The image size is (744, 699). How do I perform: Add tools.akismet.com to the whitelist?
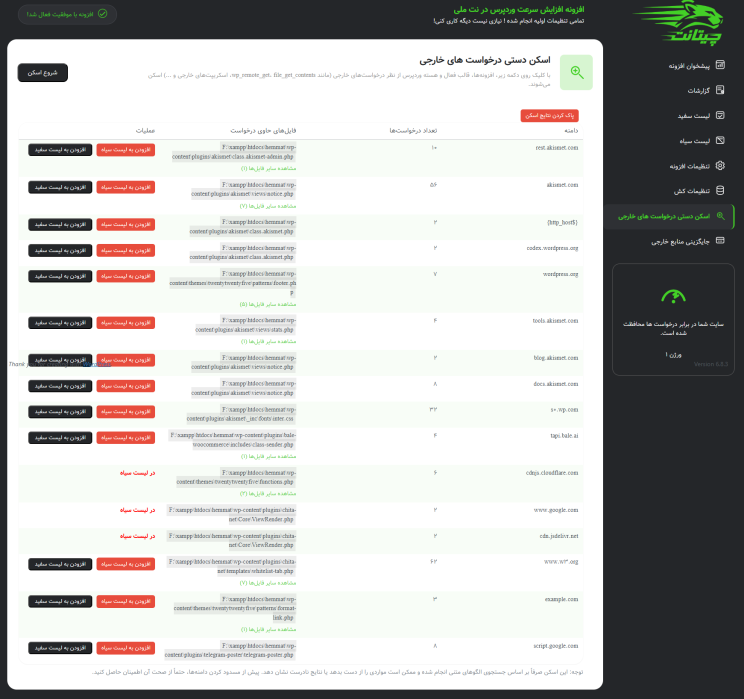[60, 323]
